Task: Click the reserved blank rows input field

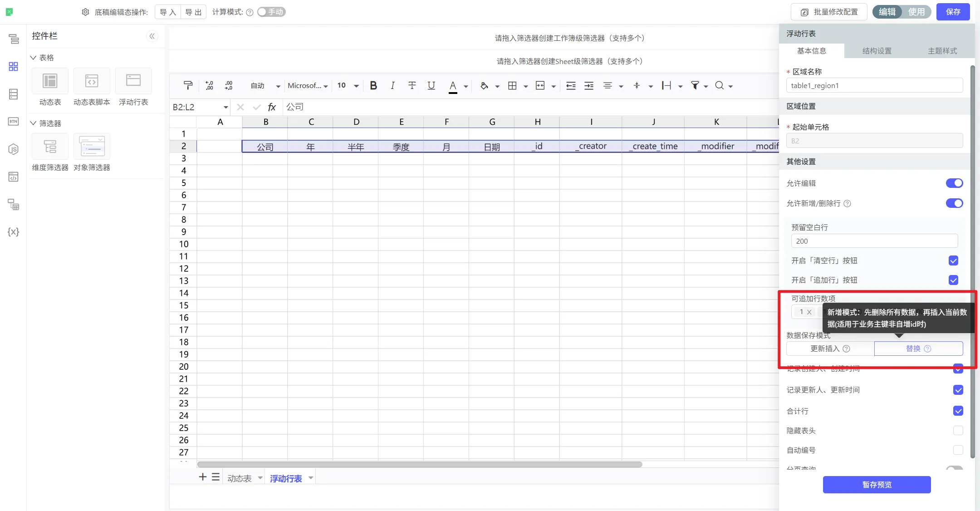Action: coord(874,241)
